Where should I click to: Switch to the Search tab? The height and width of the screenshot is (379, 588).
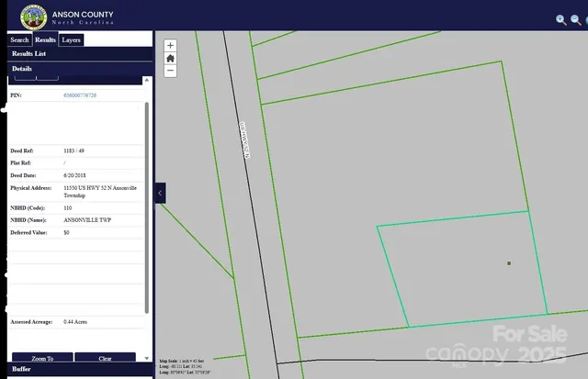19,40
